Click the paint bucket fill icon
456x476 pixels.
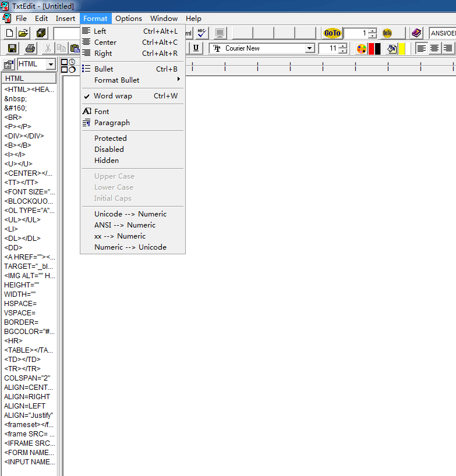[x=392, y=48]
